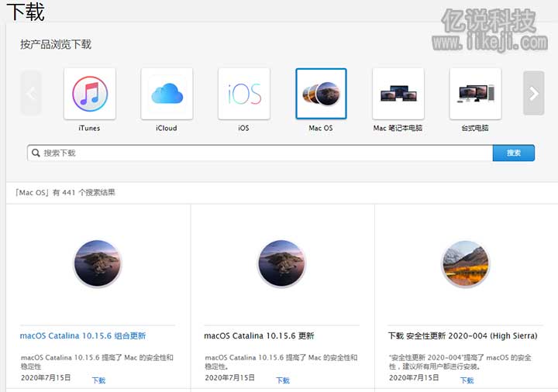Screen dimensions: 558x392
Task: Click the 「Mac OS」有 441 个搜索结果 text
Action: 65,192
